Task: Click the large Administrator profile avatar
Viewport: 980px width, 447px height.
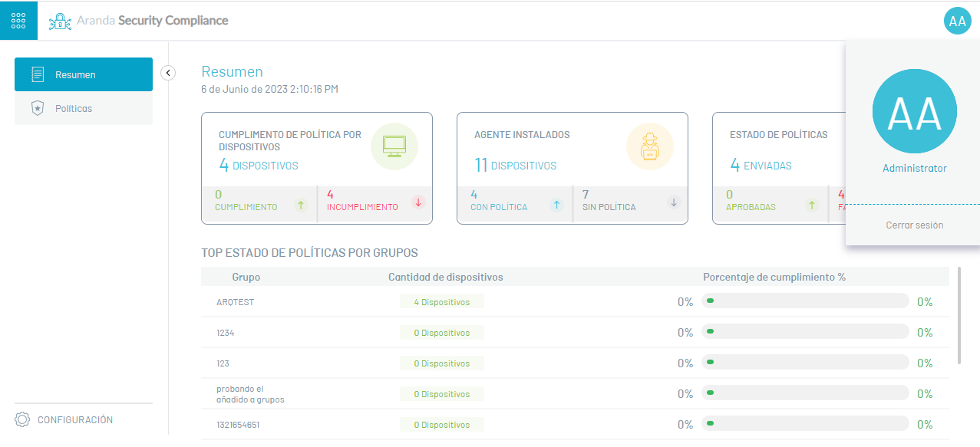Action: point(914,111)
